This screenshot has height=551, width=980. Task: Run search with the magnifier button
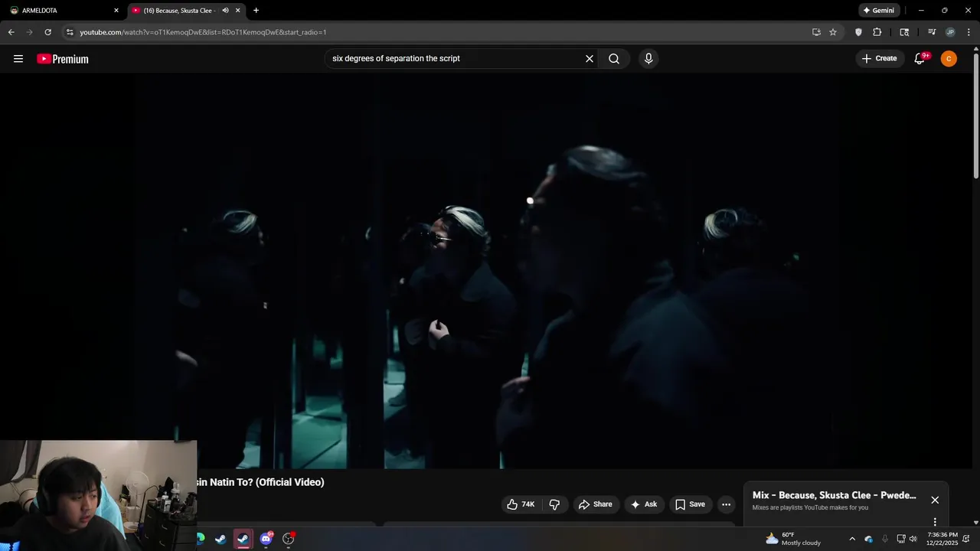tap(614, 59)
